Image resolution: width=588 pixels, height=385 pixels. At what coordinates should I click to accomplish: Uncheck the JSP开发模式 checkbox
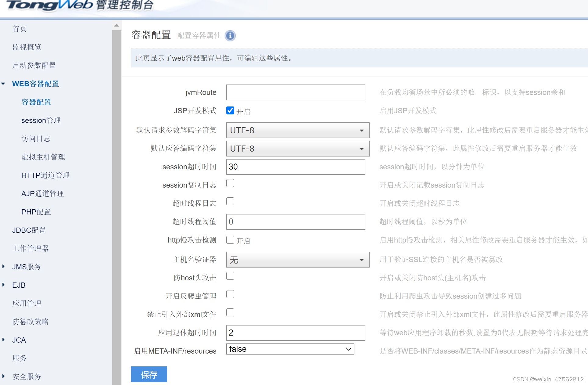230,110
